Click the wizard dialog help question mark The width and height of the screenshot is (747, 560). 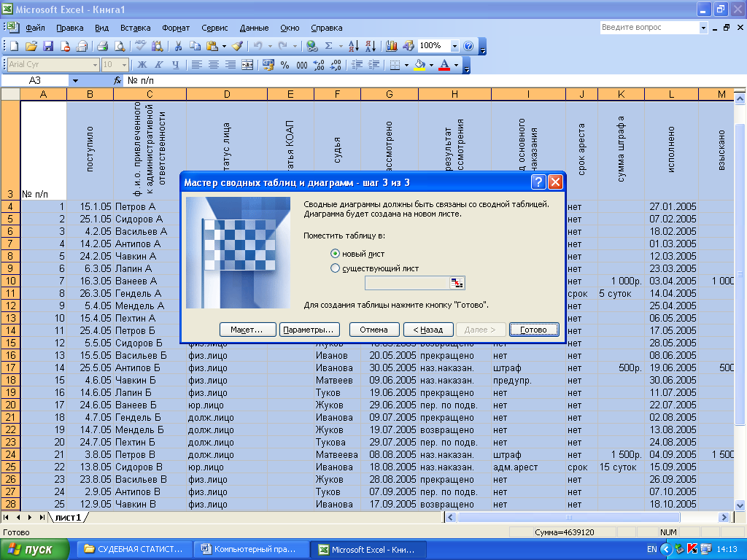click(538, 182)
